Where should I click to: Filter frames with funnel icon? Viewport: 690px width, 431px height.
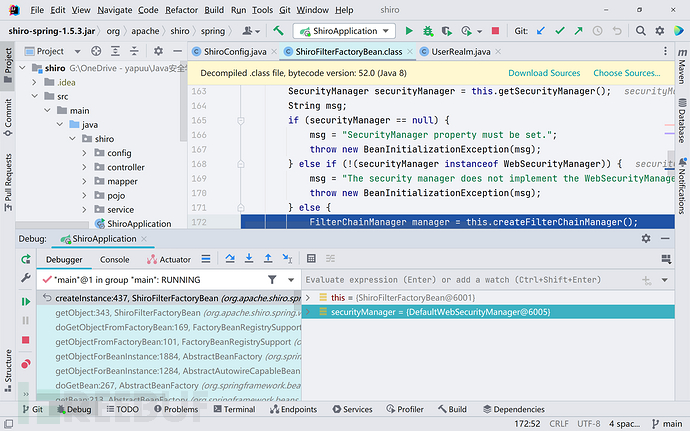coord(272,280)
